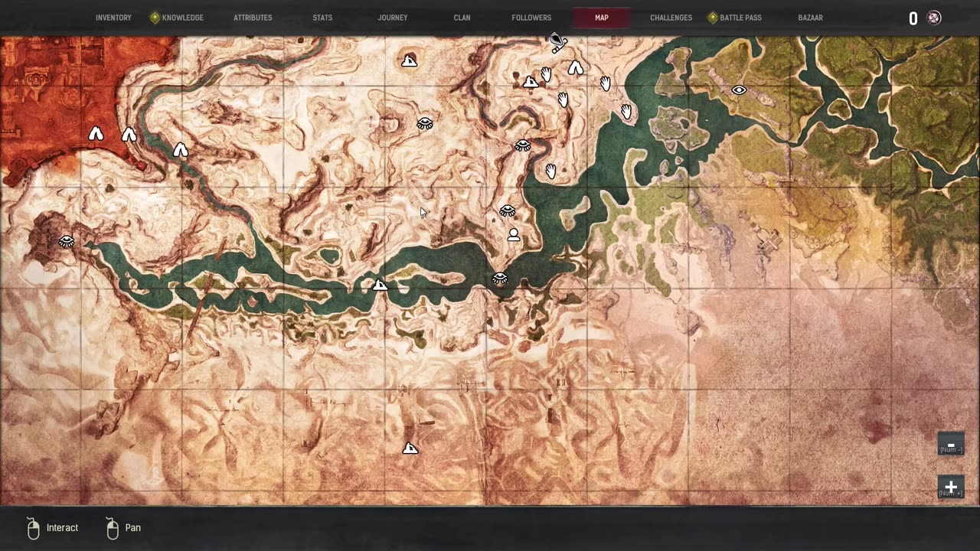Select the eye marker on the river below the player
The width and height of the screenshot is (980, 551).
[500, 279]
